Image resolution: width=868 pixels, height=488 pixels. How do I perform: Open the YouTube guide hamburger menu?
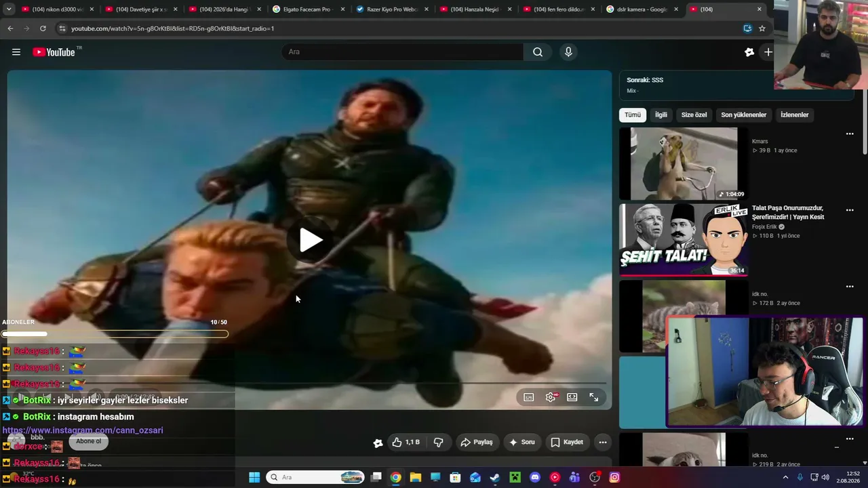(16, 52)
